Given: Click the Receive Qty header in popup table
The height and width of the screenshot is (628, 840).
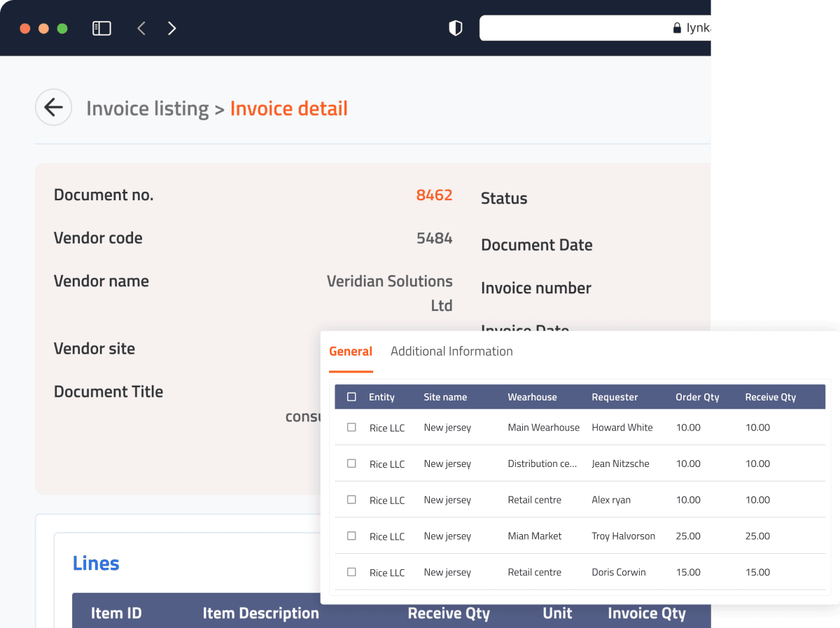Looking at the screenshot, I should (771, 397).
